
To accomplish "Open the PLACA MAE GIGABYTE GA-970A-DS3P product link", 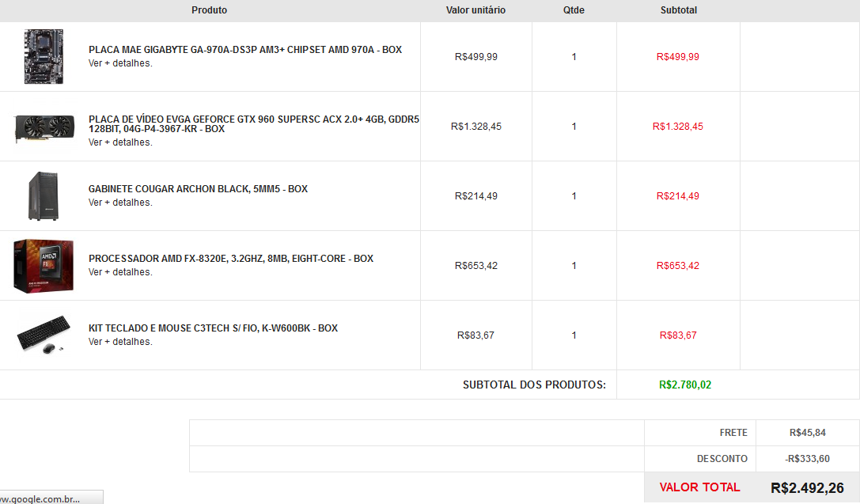I will click(x=245, y=49).
